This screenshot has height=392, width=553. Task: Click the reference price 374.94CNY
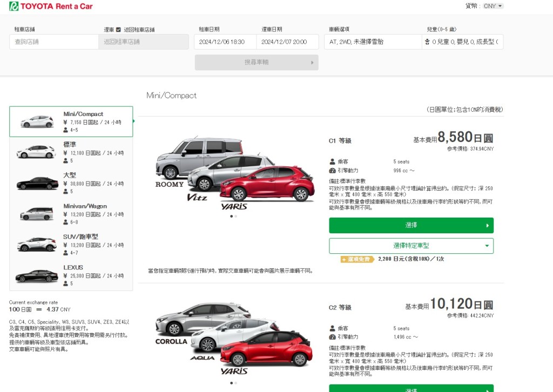coord(470,149)
